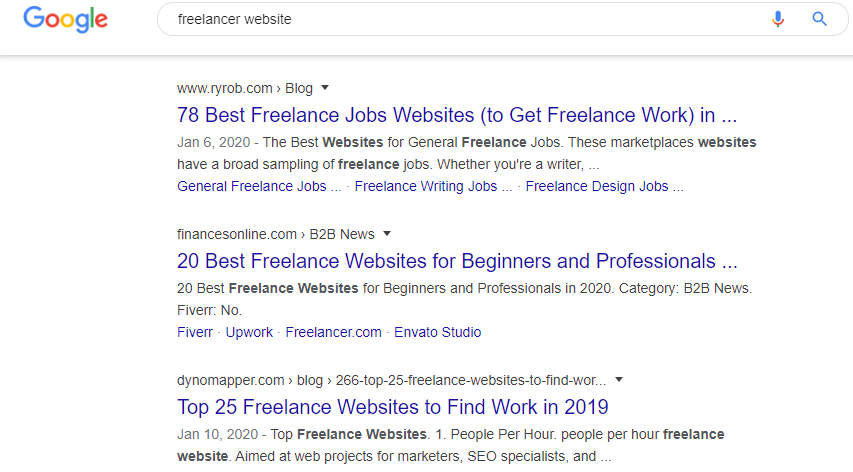
Task: Open '78 Best Freelance Jobs Websites' result
Action: coord(456,114)
